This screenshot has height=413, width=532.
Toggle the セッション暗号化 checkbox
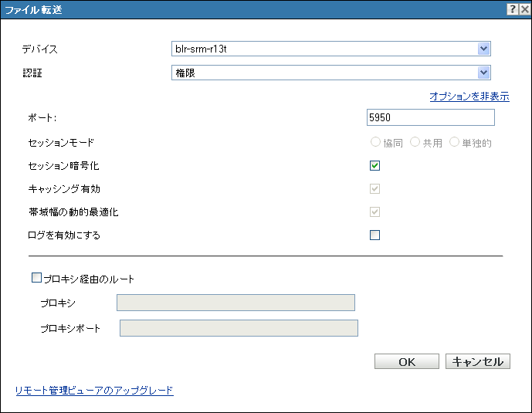[375, 165]
